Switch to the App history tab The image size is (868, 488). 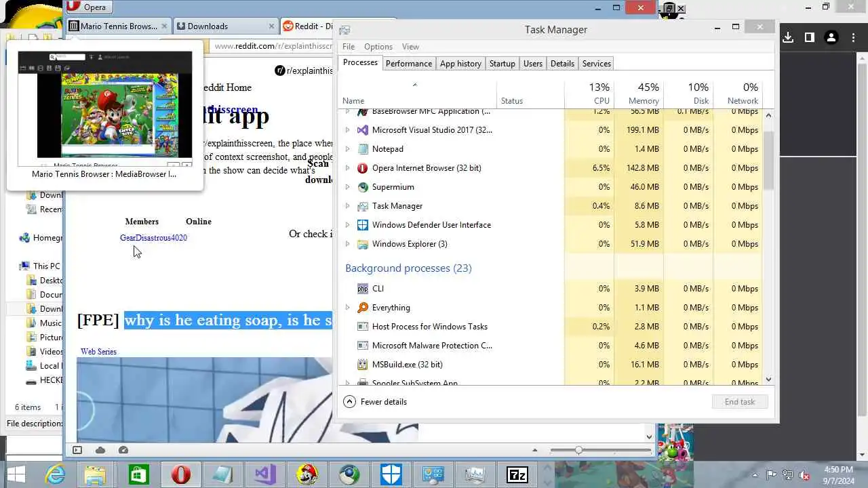pos(460,64)
